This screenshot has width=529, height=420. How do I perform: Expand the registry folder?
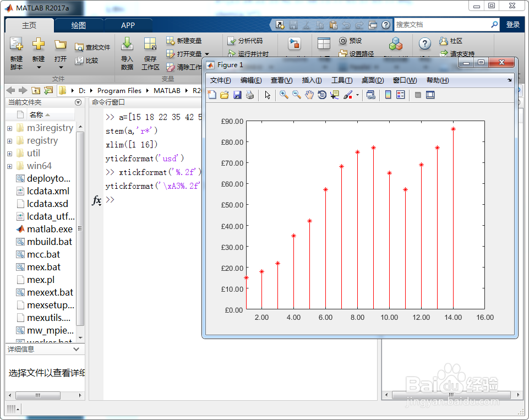[x=9, y=141]
